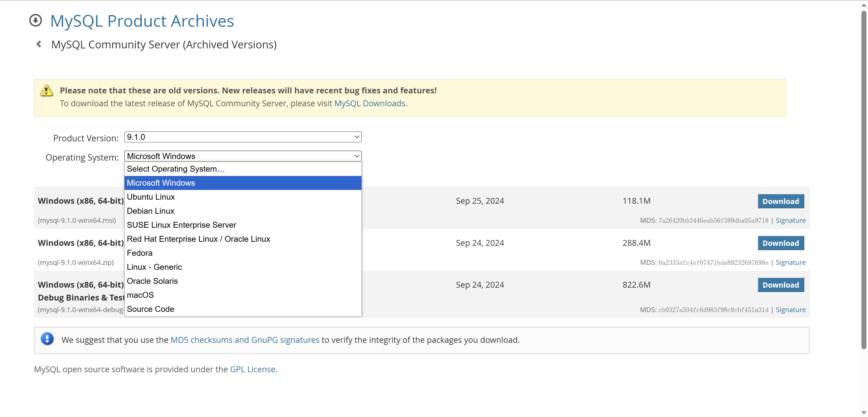Choose Source Code option
Screen dimensions: 868x417
point(150,309)
